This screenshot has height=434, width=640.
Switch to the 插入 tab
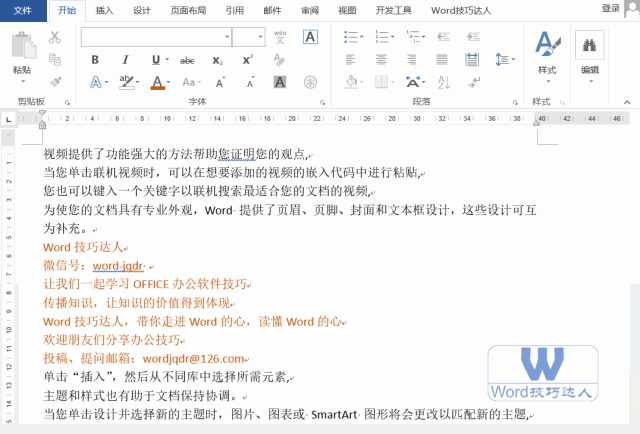104,11
